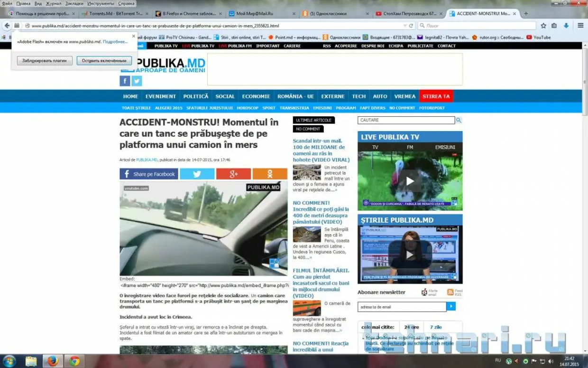Share article on Google Plus button

(233, 174)
